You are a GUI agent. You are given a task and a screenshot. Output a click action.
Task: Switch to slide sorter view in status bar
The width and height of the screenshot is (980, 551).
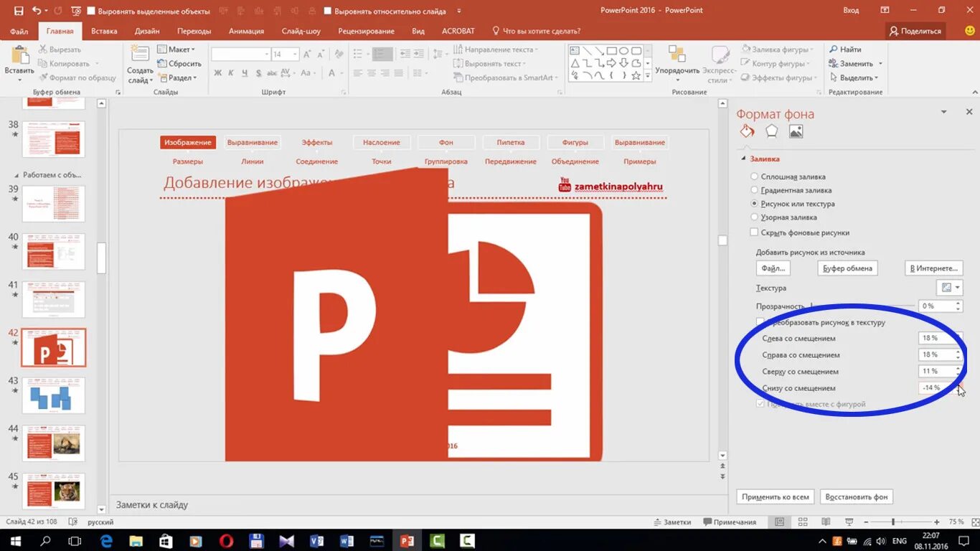click(803, 522)
